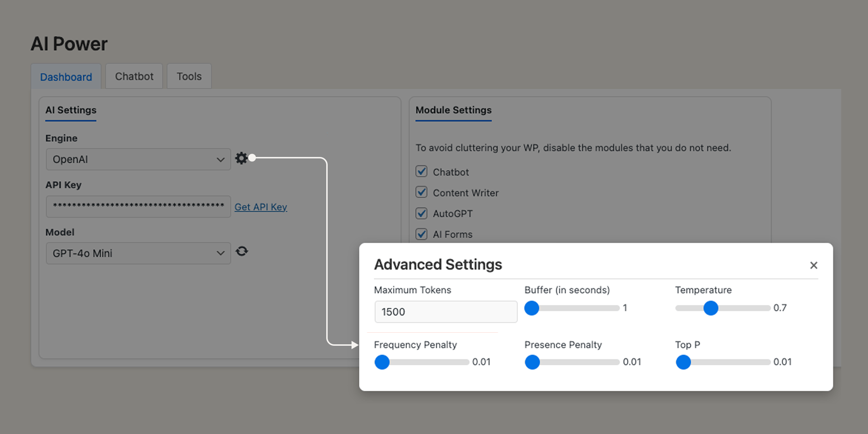Viewport: 868px width, 434px height.
Task: Disable the Content Writer module
Action: (421, 192)
